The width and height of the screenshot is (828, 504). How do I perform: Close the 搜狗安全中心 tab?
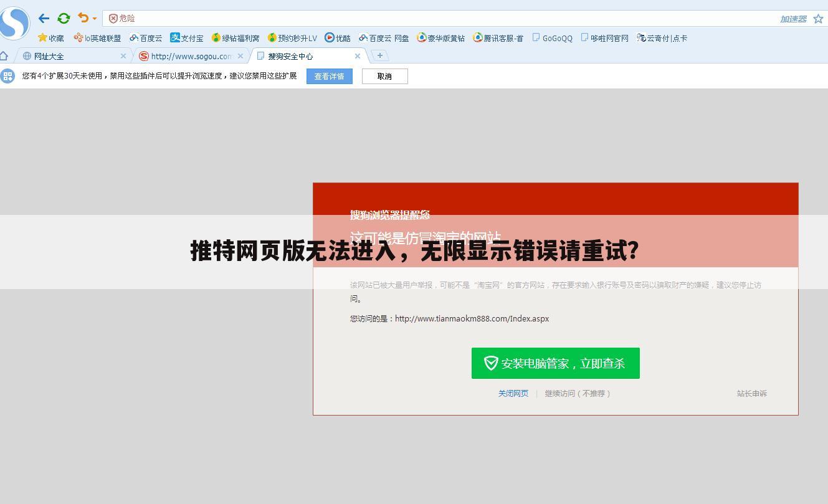[x=358, y=56]
